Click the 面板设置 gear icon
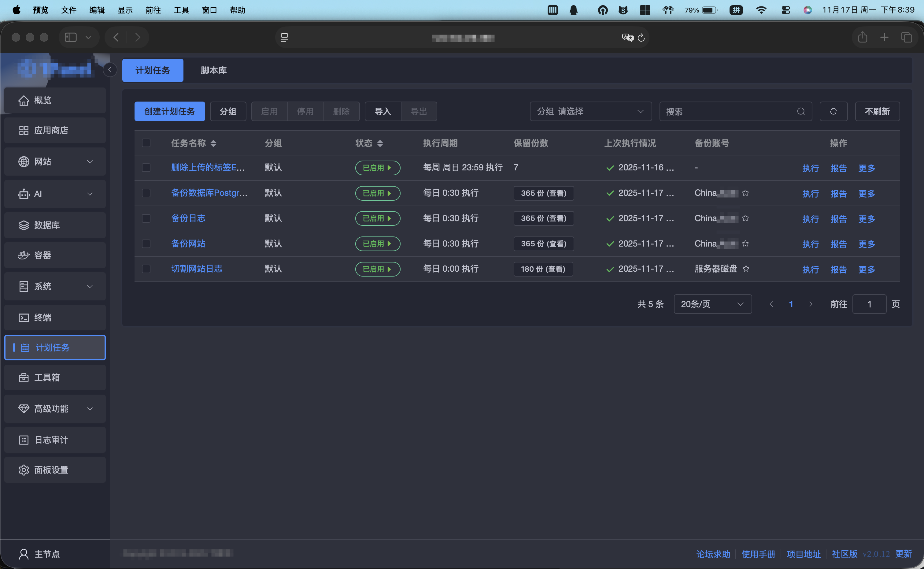The width and height of the screenshot is (924, 569). pos(24,470)
